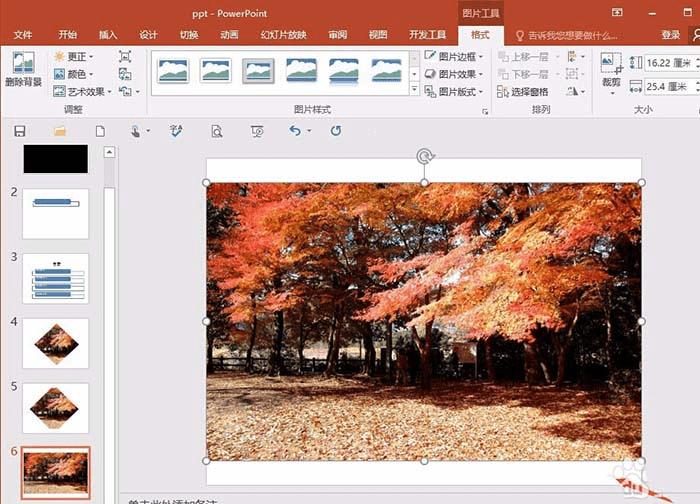The height and width of the screenshot is (504, 700).
Task: Apply the fourth picture style in gallery
Action: (x=301, y=71)
